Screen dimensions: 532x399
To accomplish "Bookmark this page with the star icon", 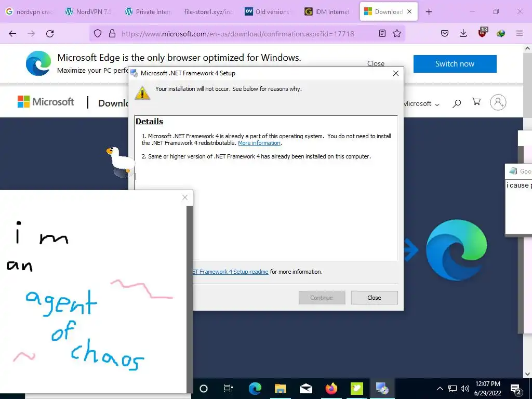I will (397, 33).
